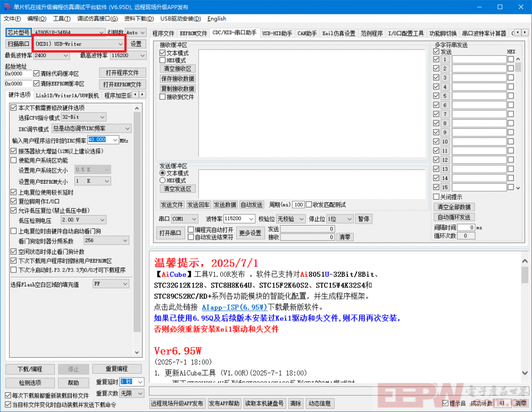Viewport: 532px width, 412px height.
Task: Open the (HID1) USB-Writer port dropdown
Action: tap(120, 44)
